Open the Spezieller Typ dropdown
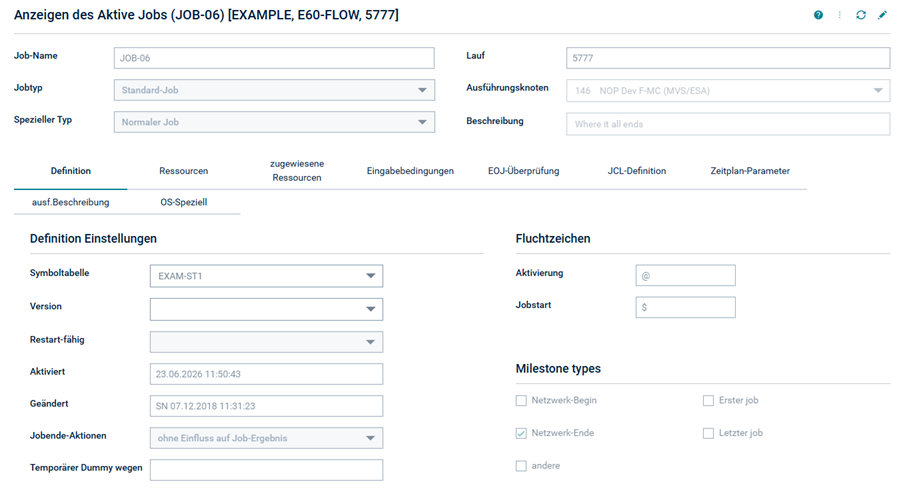 click(274, 122)
